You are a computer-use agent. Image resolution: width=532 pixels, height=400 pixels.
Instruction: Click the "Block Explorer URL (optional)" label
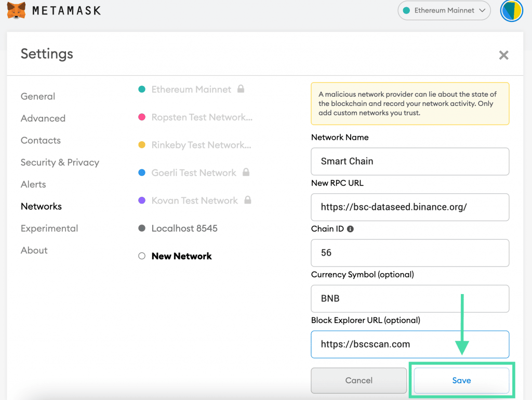click(365, 321)
